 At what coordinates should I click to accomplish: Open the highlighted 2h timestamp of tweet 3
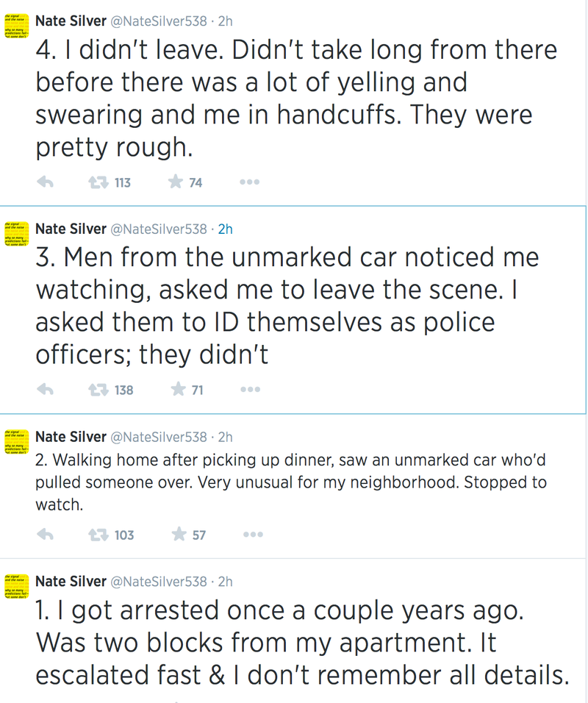click(226, 229)
